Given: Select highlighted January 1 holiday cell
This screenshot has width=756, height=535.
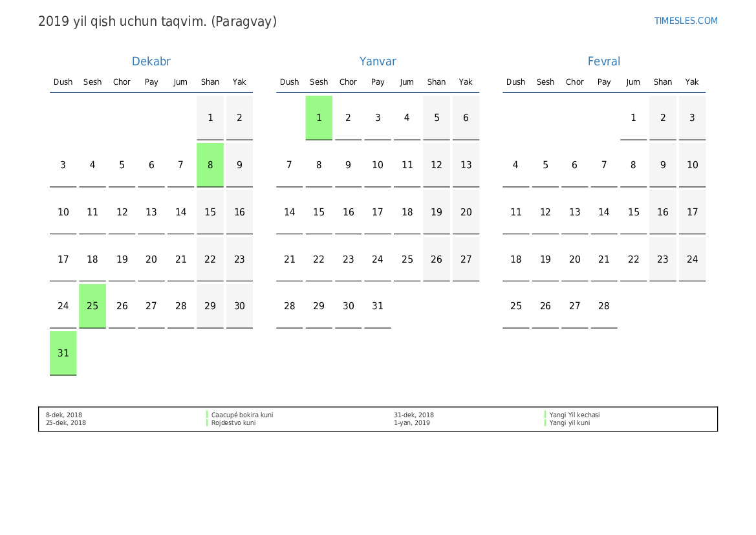Looking at the screenshot, I should [x=319, y=118].
